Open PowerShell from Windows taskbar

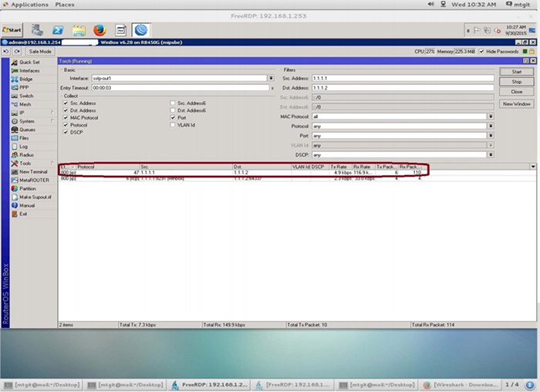(58, 30)
